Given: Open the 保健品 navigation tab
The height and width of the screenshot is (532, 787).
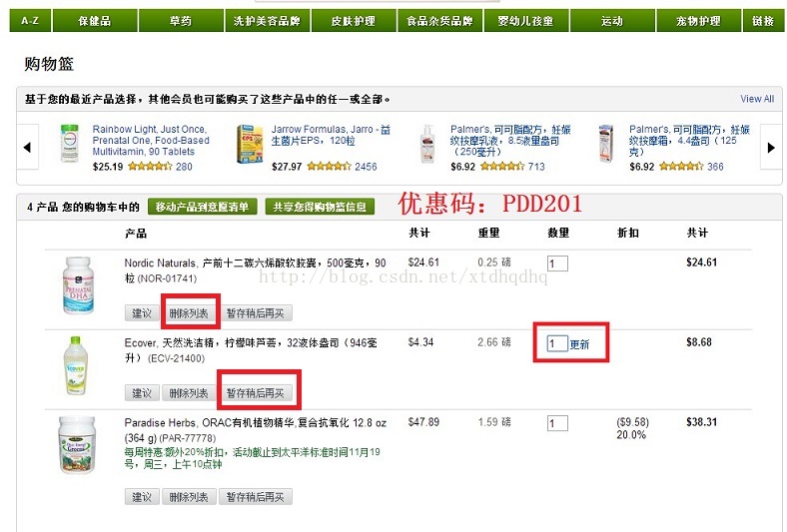Looking at the screenshot, I should 95,21.
